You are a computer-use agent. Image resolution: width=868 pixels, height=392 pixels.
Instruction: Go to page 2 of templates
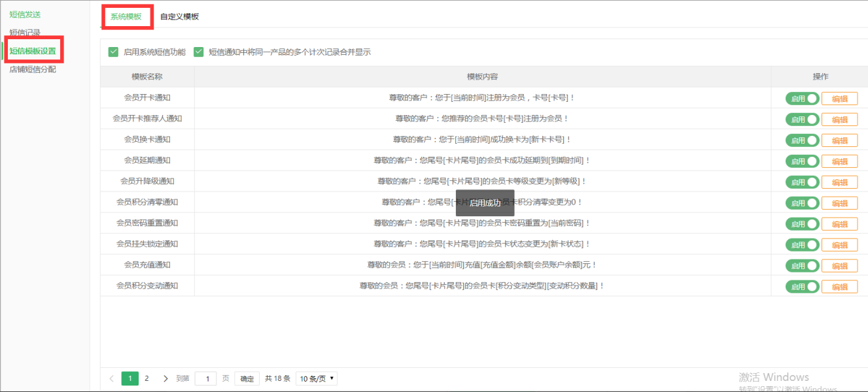(147, 378)
